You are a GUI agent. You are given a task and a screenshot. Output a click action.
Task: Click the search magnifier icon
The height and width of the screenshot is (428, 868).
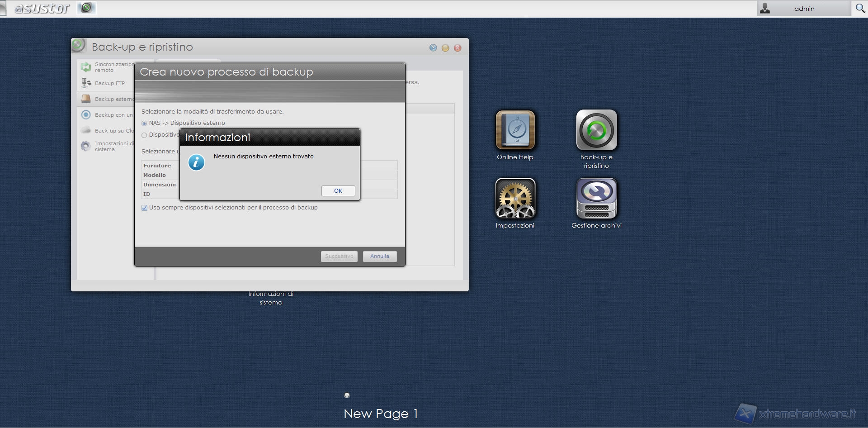tap(860, 9)
